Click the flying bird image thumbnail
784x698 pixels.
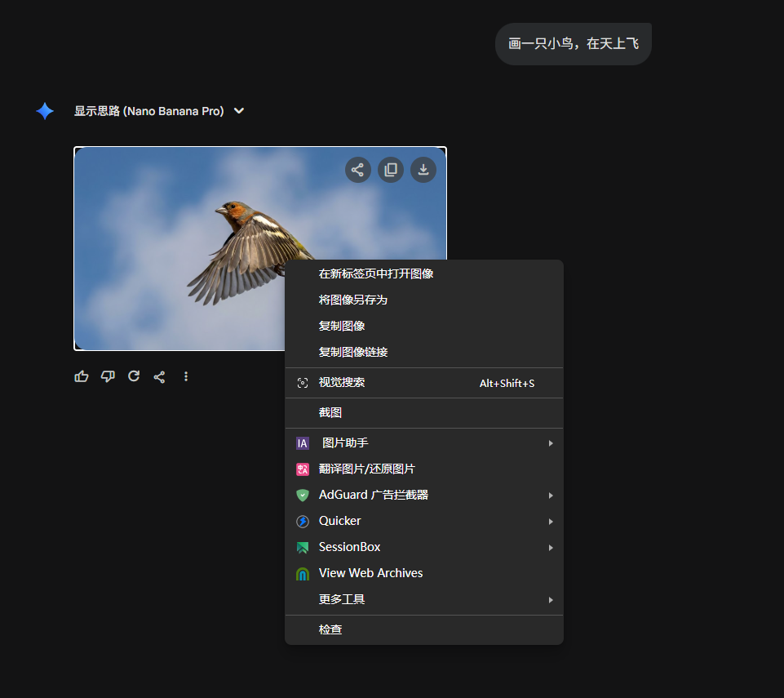pos(179,245)
